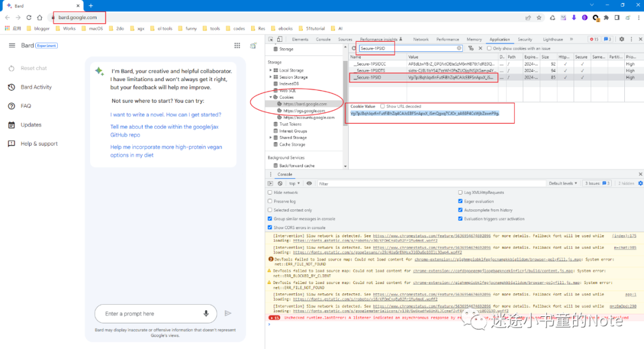The width and height of the screenshot is (644, 349).
Task: Click the browser back arrow
Action: (x=7, y=18)
